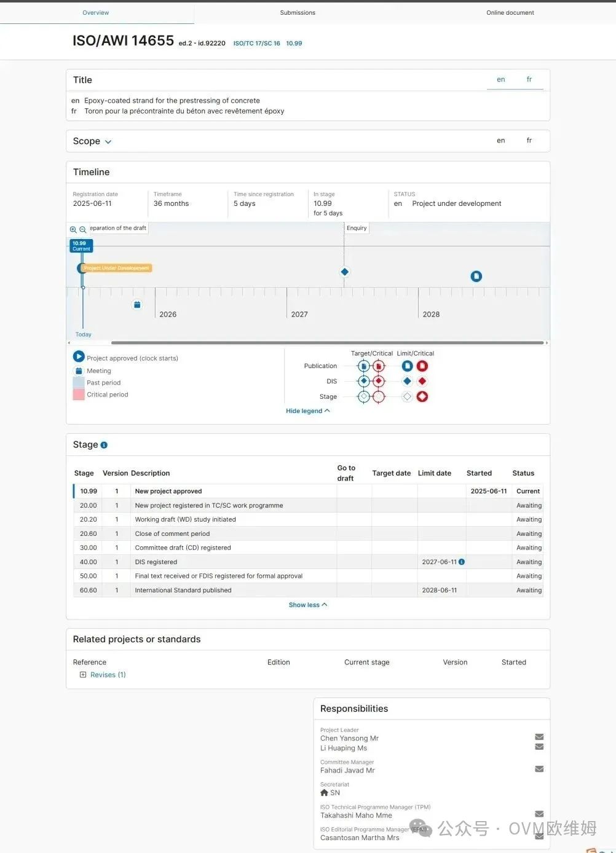Zoom in on the timeline
This screenshot has height=853, width=616.
(x=73, y=230)
